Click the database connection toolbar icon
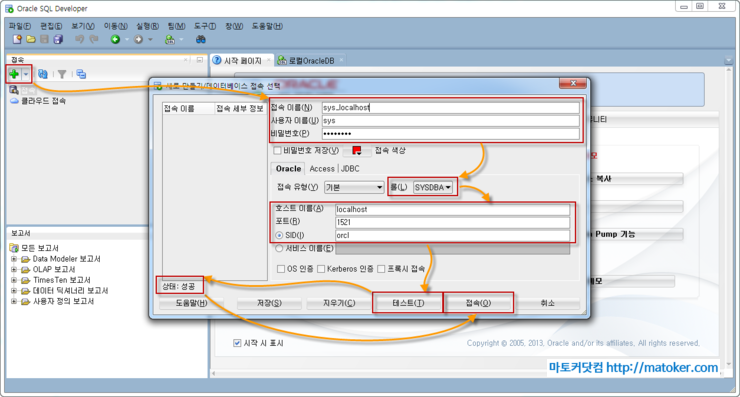740x397 pixels. [170, 40]
